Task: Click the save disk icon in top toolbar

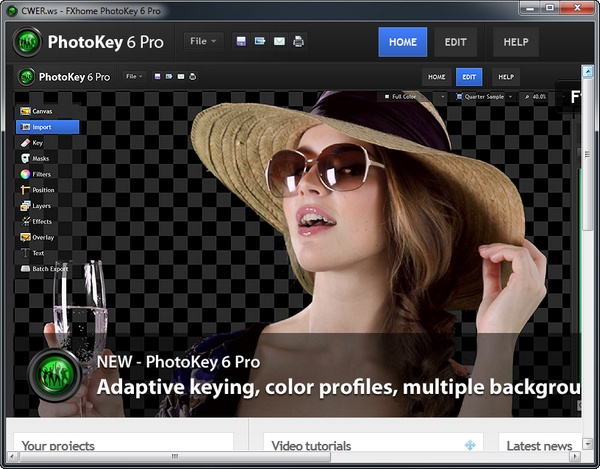Action: (x=241, y=41)
